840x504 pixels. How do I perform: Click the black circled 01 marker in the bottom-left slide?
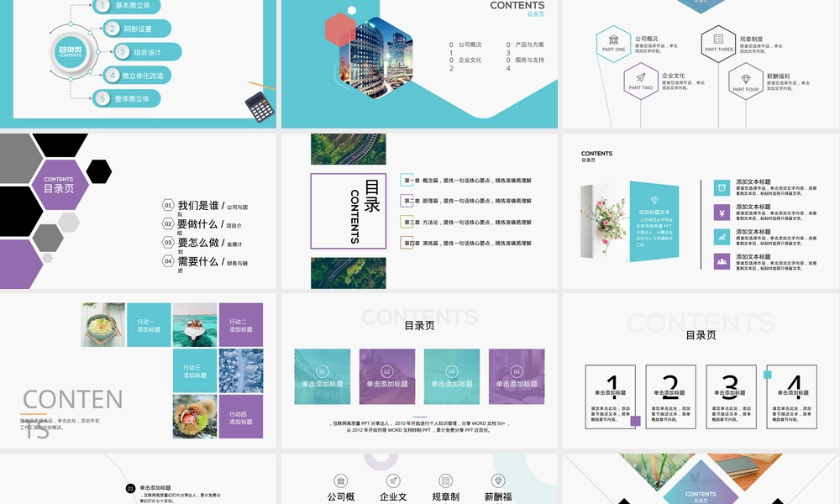point(130,489)
